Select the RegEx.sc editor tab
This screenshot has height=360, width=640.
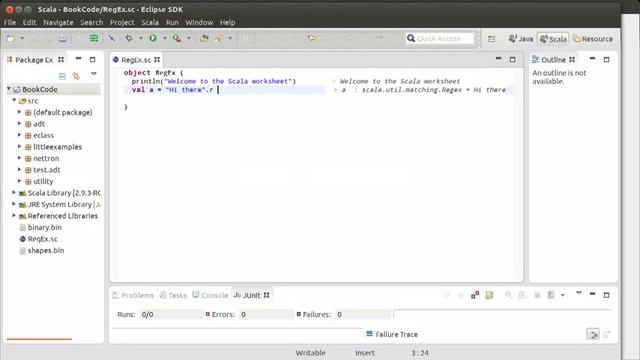[136, 60]
